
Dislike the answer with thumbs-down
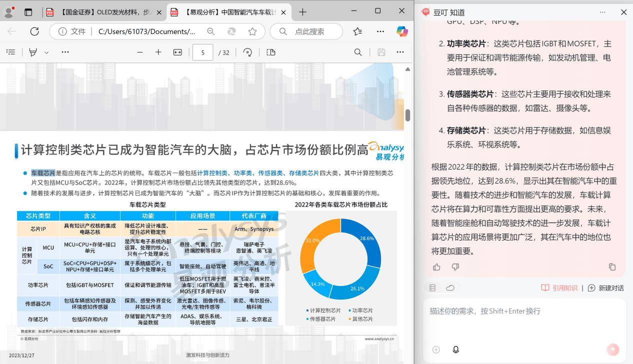(455, 267)
